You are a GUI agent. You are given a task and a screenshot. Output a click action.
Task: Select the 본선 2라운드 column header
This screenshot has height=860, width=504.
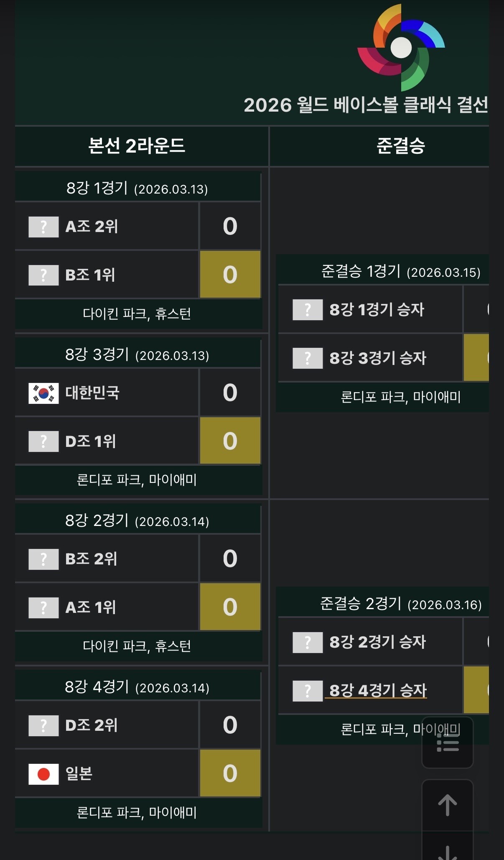pos(137,146)
